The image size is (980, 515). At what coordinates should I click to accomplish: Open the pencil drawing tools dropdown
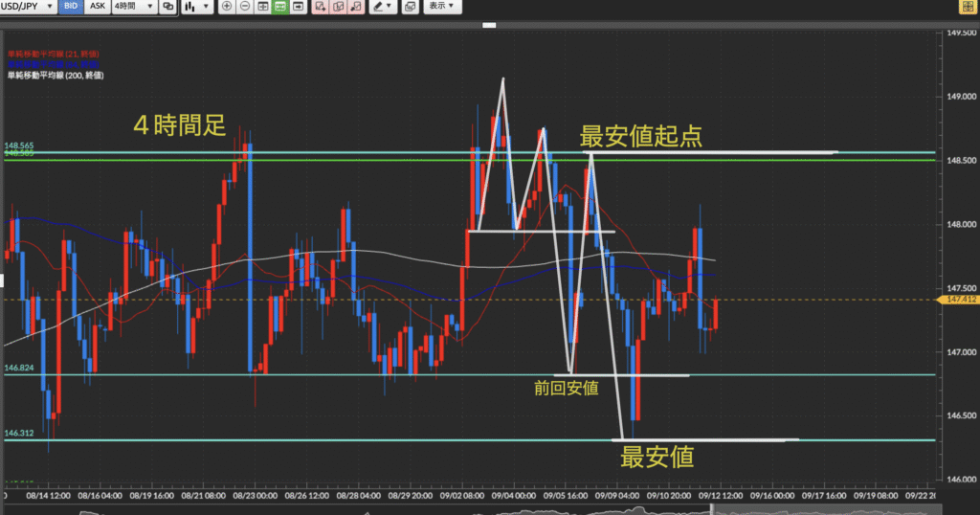pos(382,7)
